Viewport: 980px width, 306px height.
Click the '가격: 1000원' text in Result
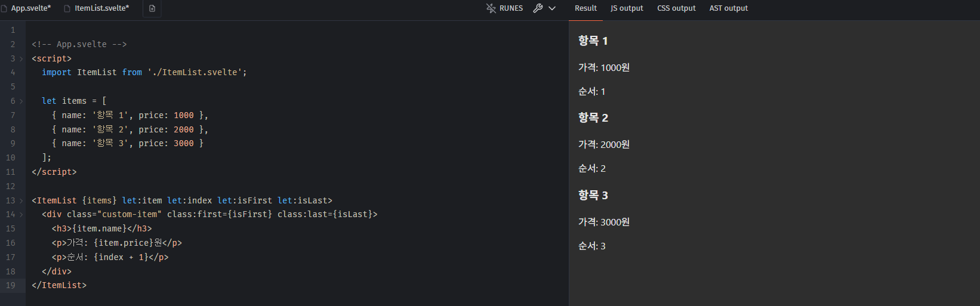[x=604, y=67]
